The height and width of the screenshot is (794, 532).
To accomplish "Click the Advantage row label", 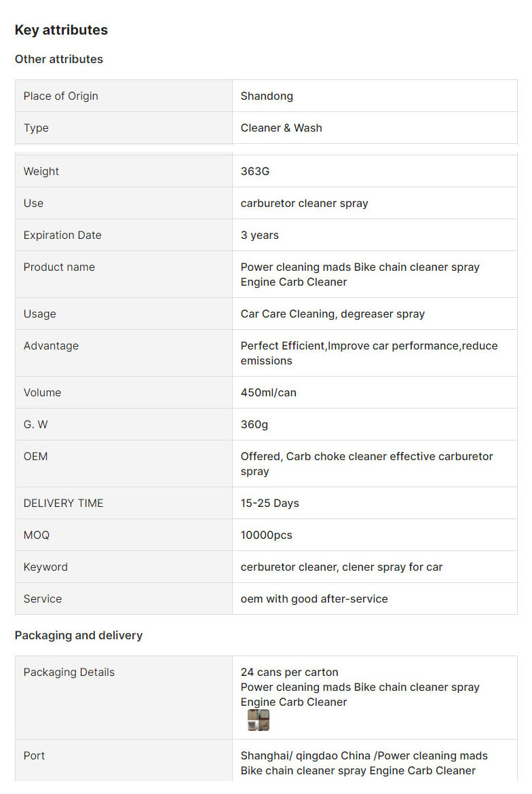I will point(51,346).
